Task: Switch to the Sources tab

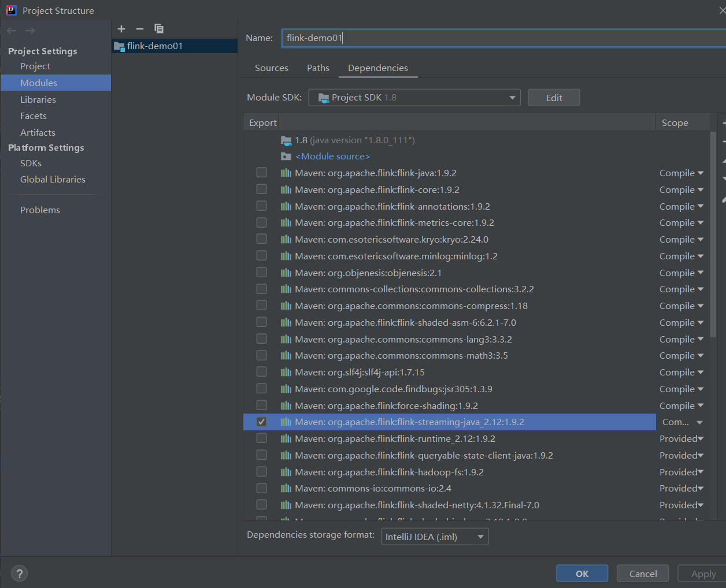Action: (271, 68)
